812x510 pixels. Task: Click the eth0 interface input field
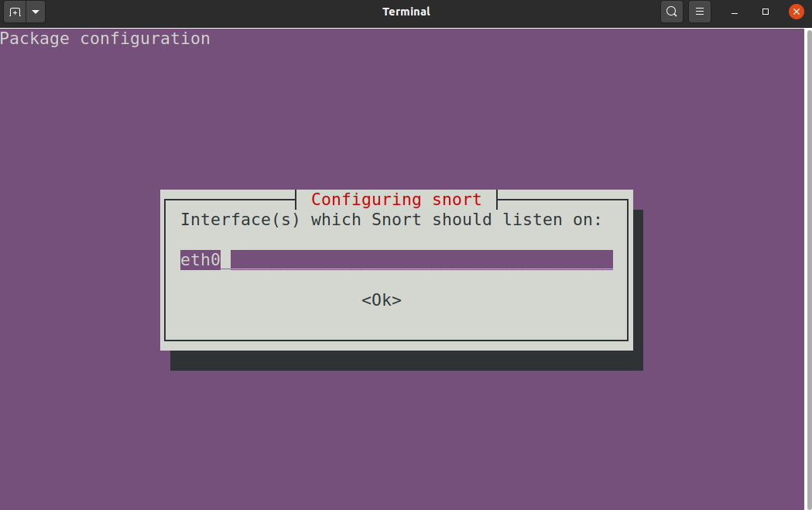tap(396, 259)
